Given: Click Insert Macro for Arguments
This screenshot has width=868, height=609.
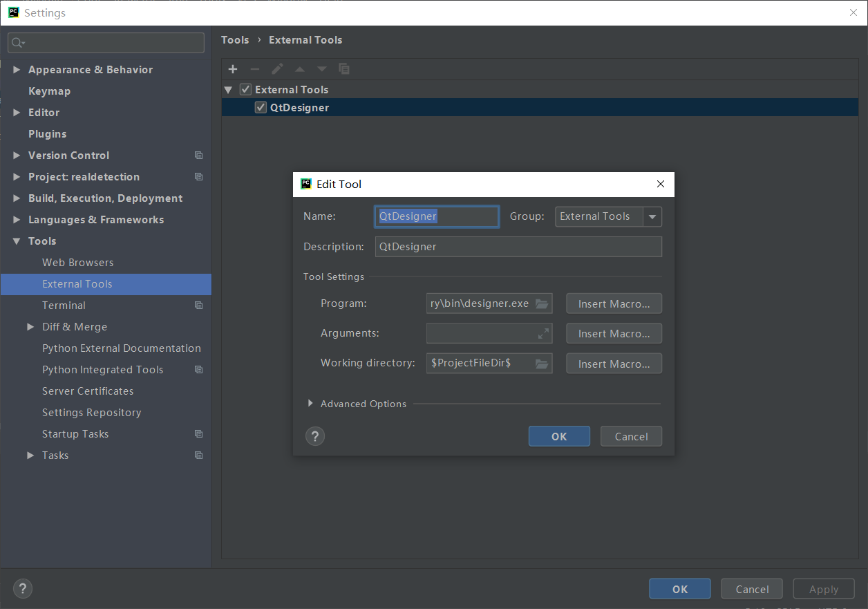Looking at the screenshot, I should pyautogui.click(x=614, y=333).
